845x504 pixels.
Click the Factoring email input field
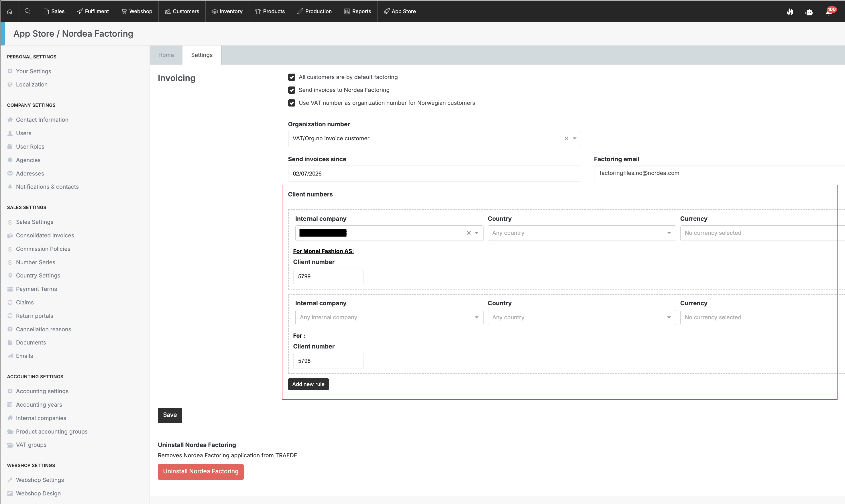coord(719,173)
